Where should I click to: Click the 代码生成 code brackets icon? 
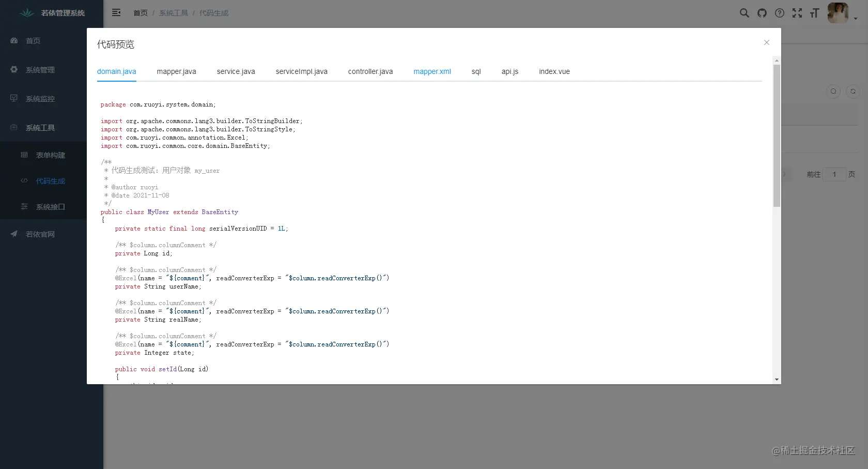pos(24,180)
